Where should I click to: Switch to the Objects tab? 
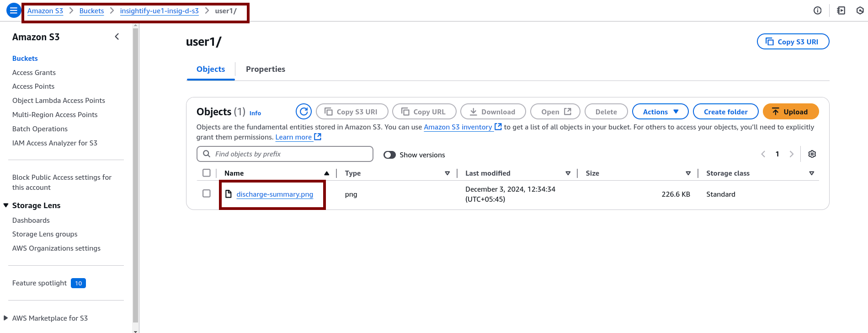point(211,69)
